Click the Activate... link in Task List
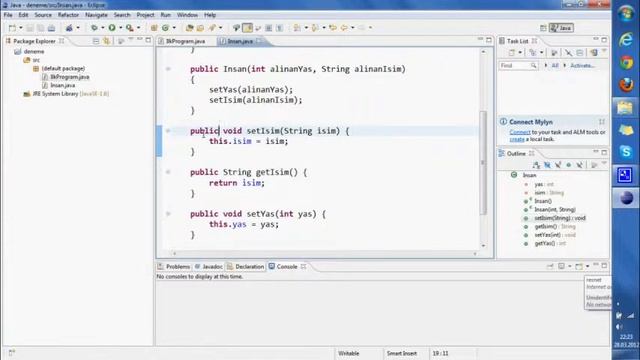The image size is (640, 360). click(582, 65)
